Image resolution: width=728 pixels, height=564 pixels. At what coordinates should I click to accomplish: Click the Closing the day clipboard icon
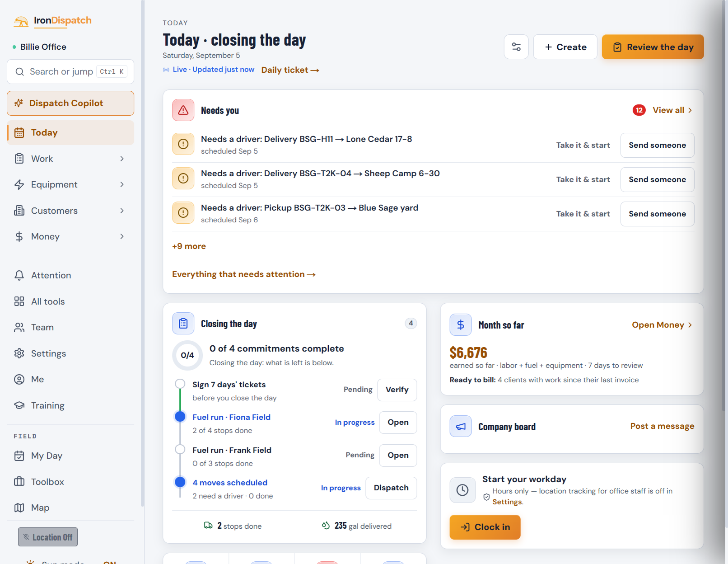coord(183,324)
